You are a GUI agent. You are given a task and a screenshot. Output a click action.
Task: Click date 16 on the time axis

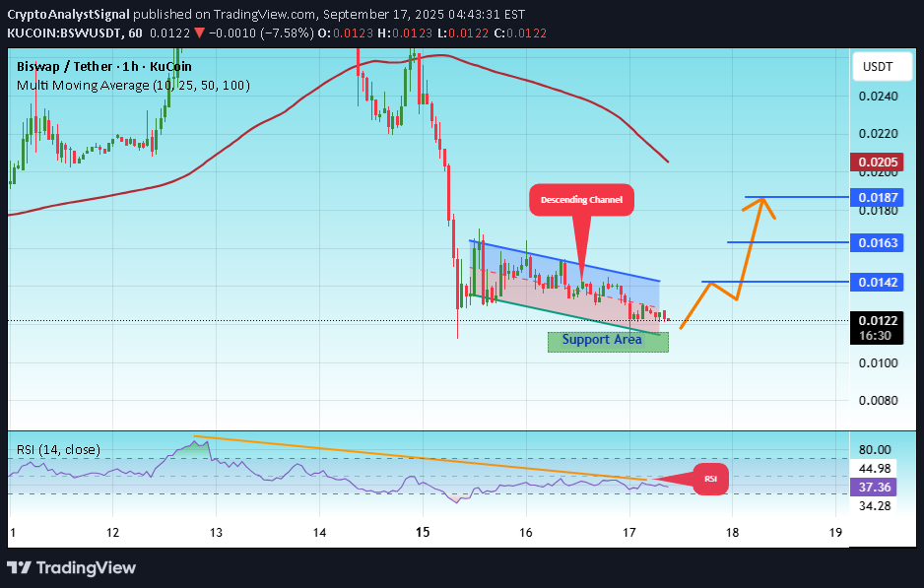(x=526, y=533)
